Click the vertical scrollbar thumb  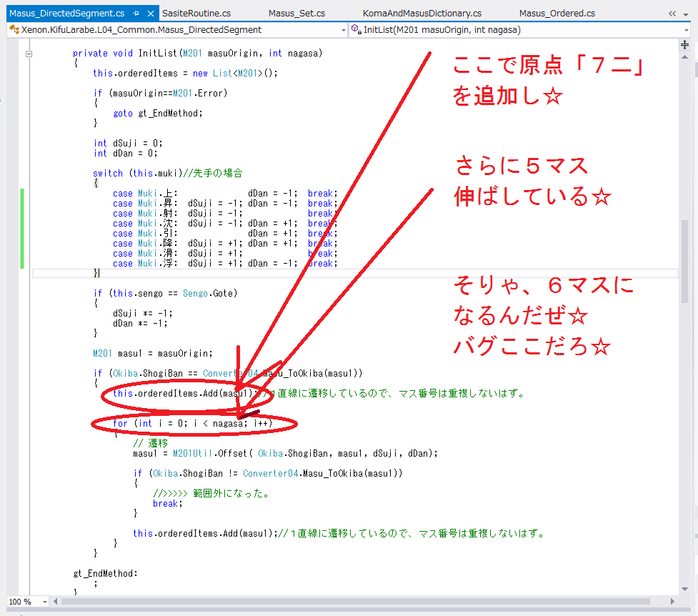[684, 262]
